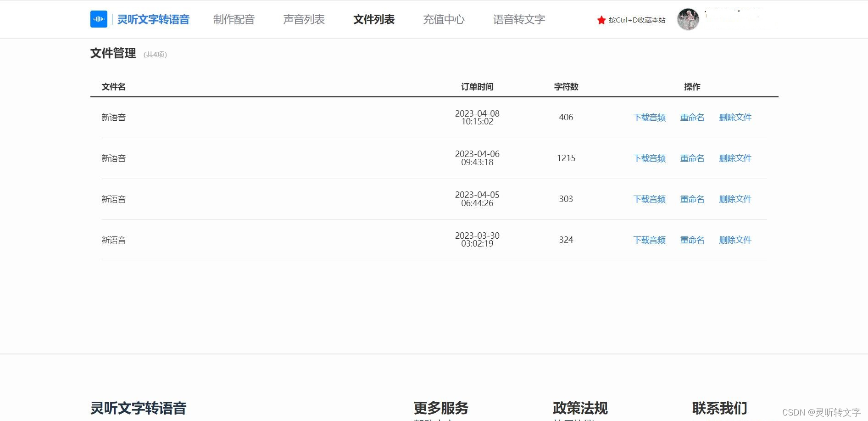The width and height of the screenshot is (868, 421).
Task: Switch to 语音转文字 in the navigation
Action: 519,19
